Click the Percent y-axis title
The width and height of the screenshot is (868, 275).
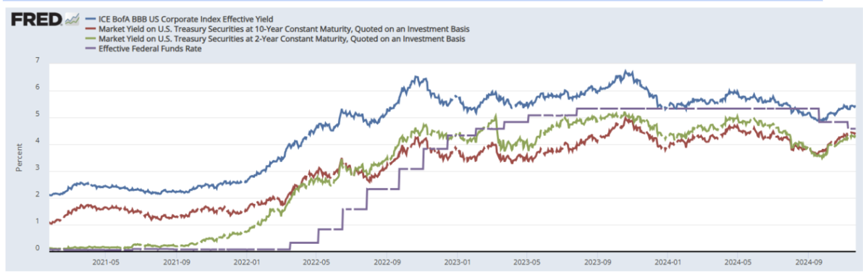pos(19,156)
